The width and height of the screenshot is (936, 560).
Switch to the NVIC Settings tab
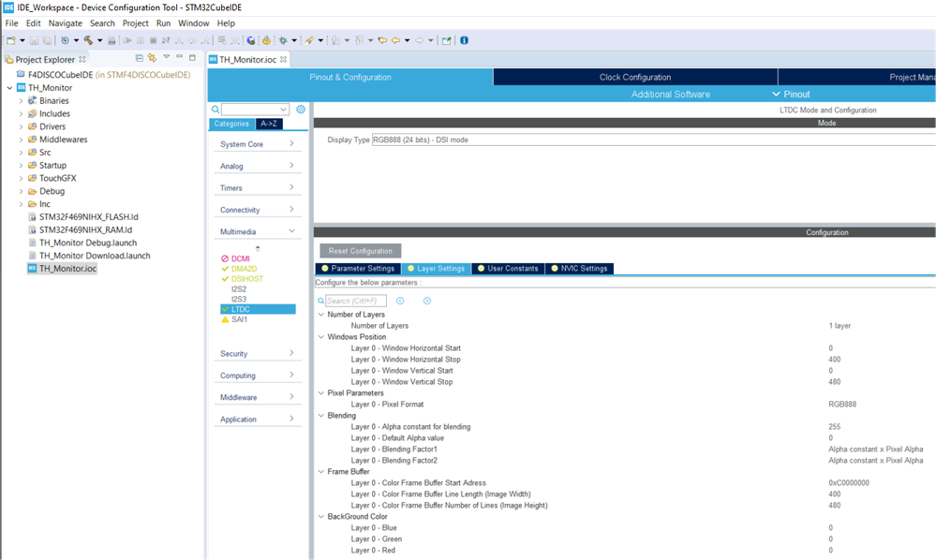pos(579,269)
